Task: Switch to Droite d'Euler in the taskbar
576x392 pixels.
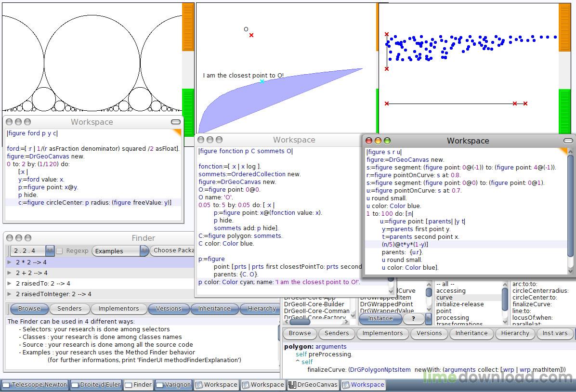Action: point(97,385)
